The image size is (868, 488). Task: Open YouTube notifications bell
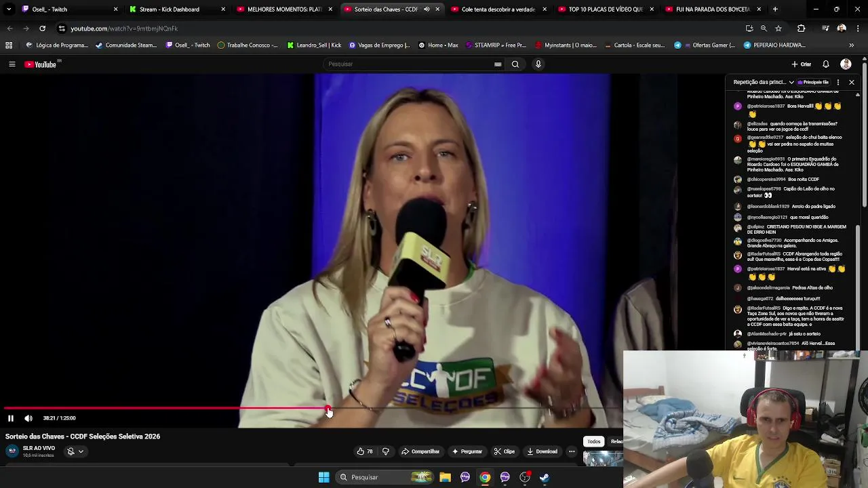click(x=826, y=64)
